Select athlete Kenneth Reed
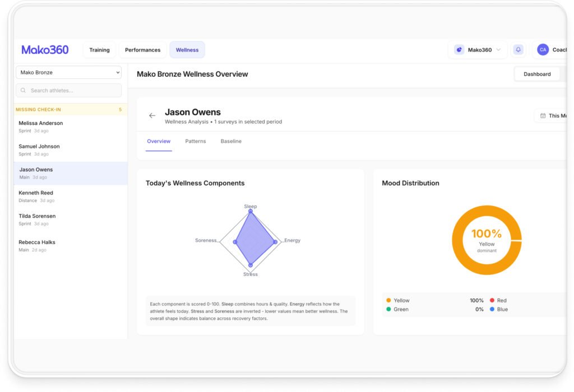 point(36,193)
